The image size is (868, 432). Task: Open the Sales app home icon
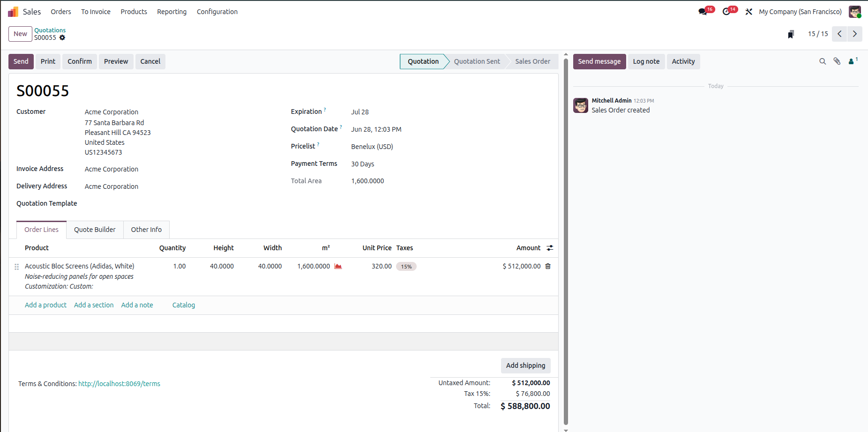(x=13, y=12)
